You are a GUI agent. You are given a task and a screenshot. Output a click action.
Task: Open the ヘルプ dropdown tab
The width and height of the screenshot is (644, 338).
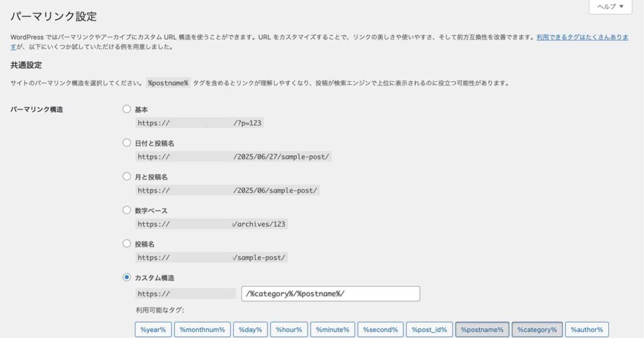[x=610, y=6]
